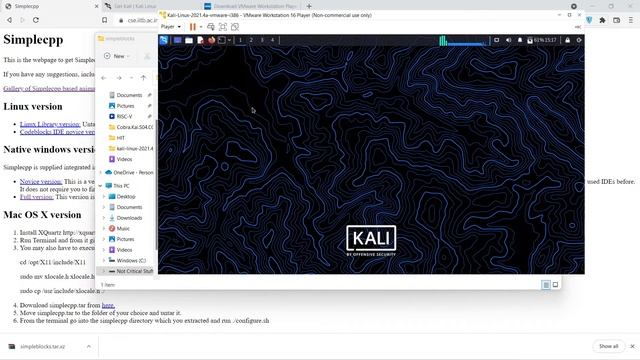This screenshot has width=640, height=360.
Task: Open kali-linux-2021.4 folder in sidebar
Action: pos(131,149)
